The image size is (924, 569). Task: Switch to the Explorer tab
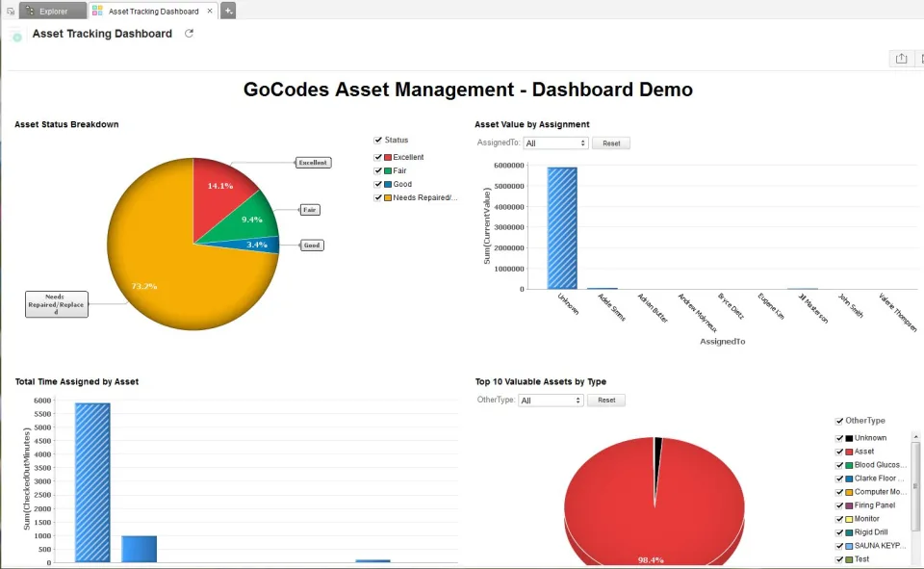pyautogui.click(x=52, y=12)
